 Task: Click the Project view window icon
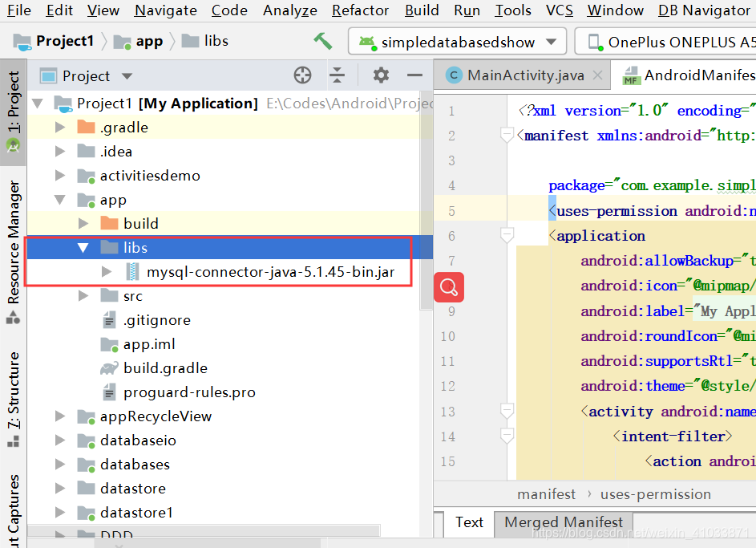(48, 76)
